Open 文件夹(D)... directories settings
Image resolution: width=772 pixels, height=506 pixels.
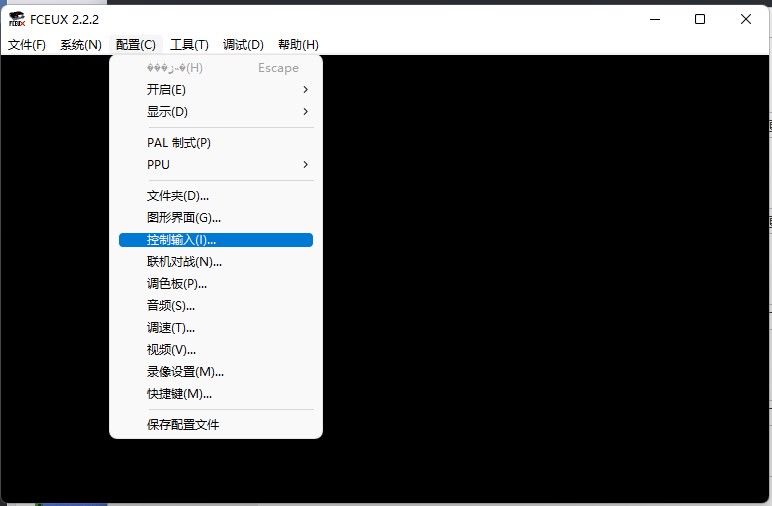tap(216, 196)
